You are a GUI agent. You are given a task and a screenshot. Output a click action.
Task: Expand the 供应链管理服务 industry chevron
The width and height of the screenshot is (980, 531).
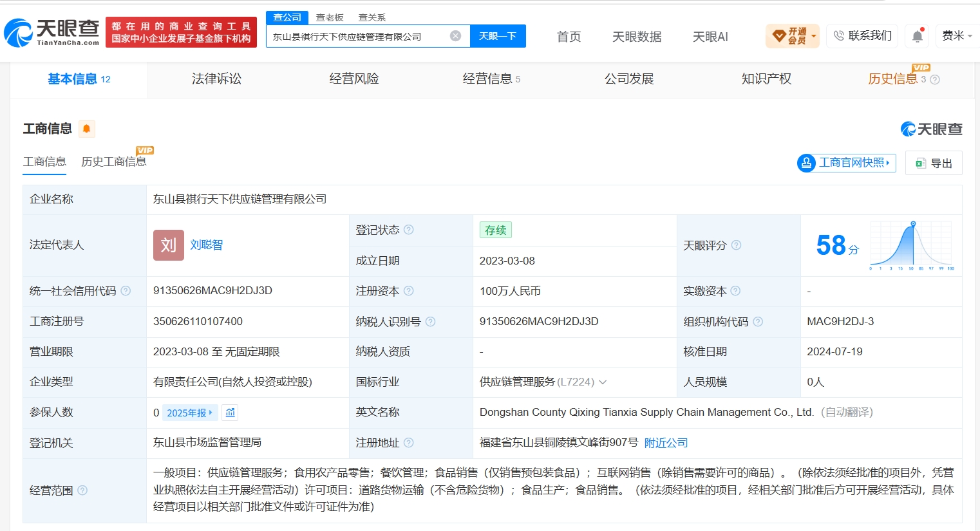[603, 382]
